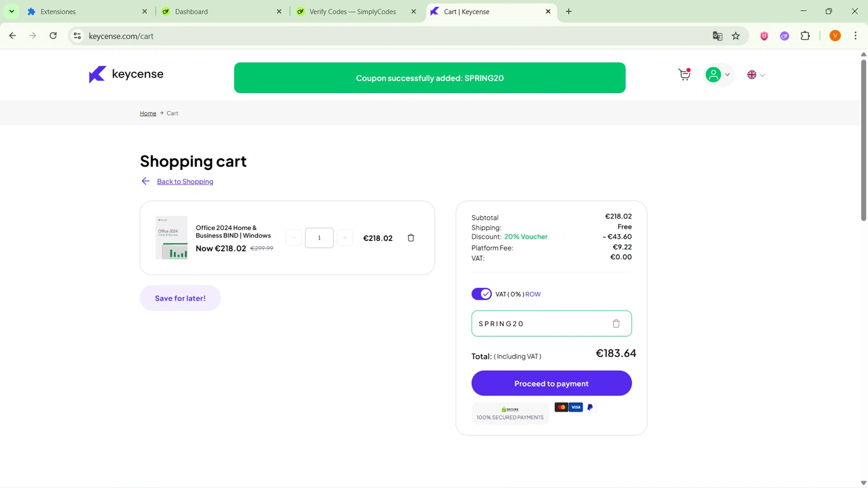868x488 pixels.
Task: Close the Cart | Keycense tab
Action: point(548,12)
